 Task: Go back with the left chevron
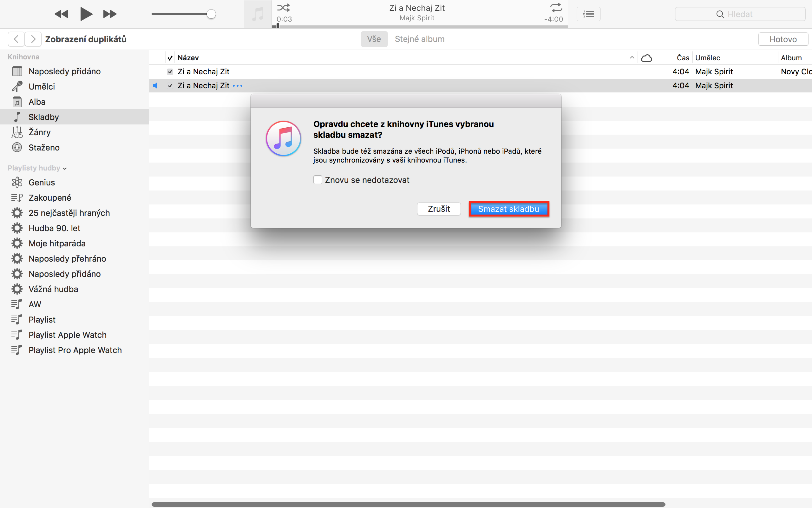pos(16,39)
